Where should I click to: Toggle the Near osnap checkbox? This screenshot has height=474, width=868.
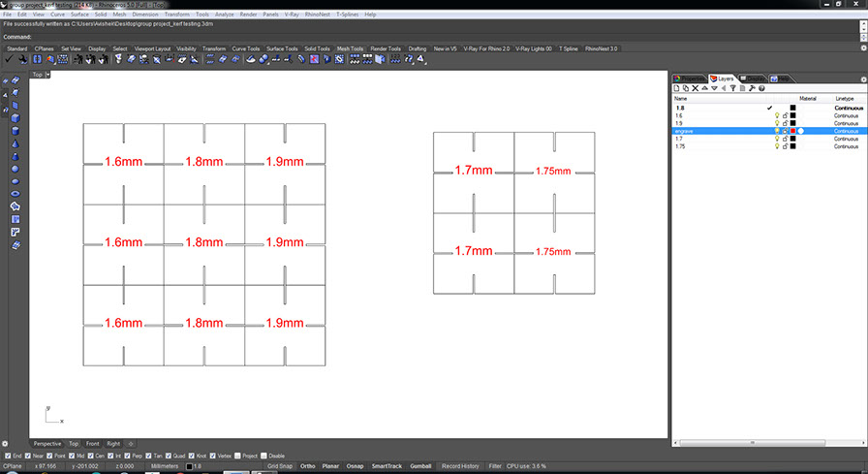point(28,456)
